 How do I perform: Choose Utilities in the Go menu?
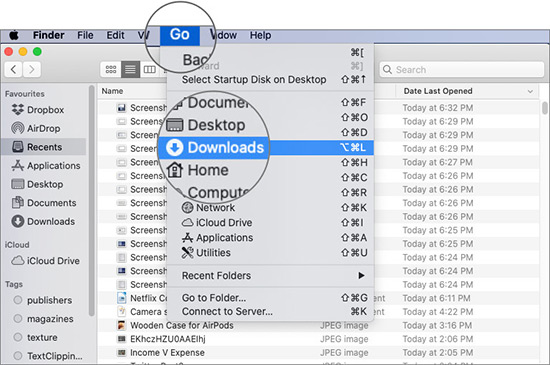(x=270, y=253)
